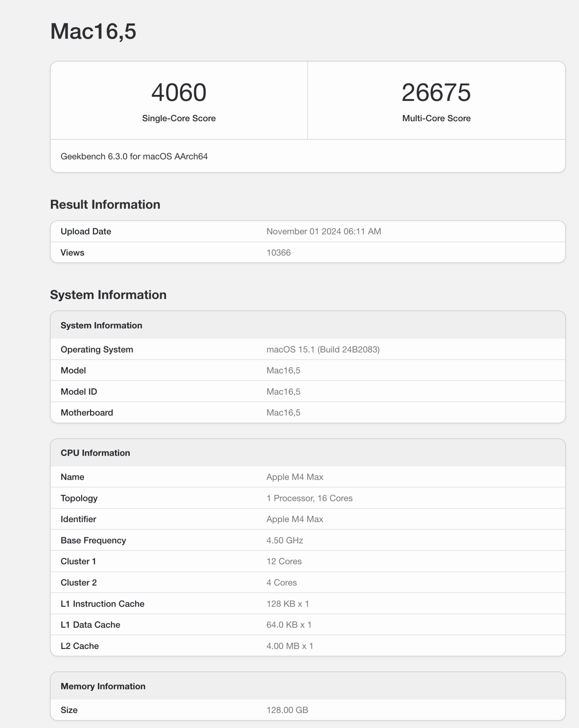The image size is (579, 728).
Task: Click the Cluster 2 label
Action: pos(79,583)
